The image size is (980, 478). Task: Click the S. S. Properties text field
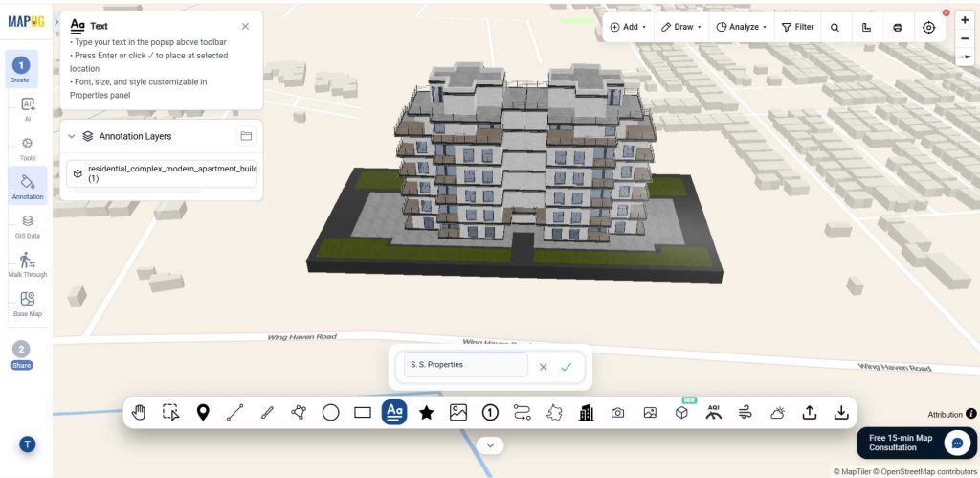point(466,365)
